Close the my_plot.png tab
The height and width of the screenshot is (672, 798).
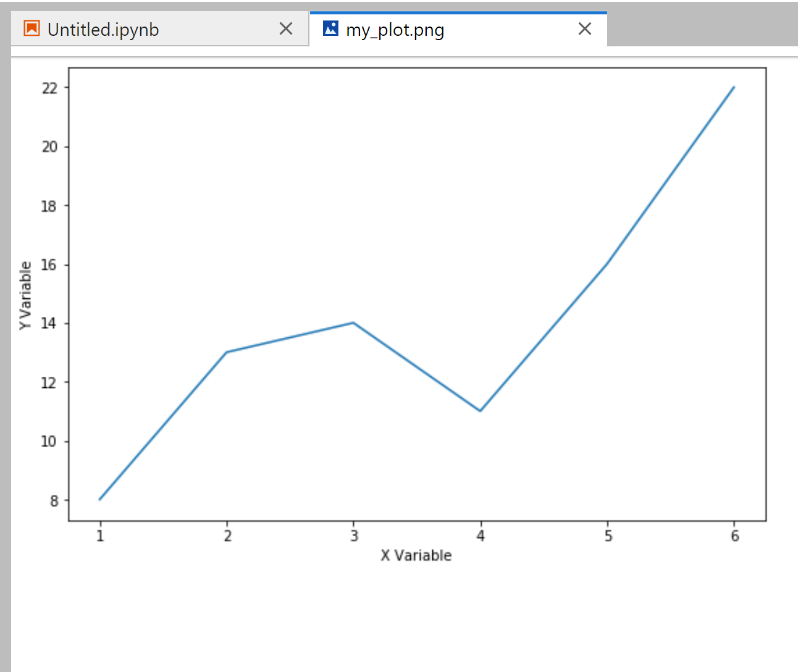pyautogui.click(x=585, y=28)
